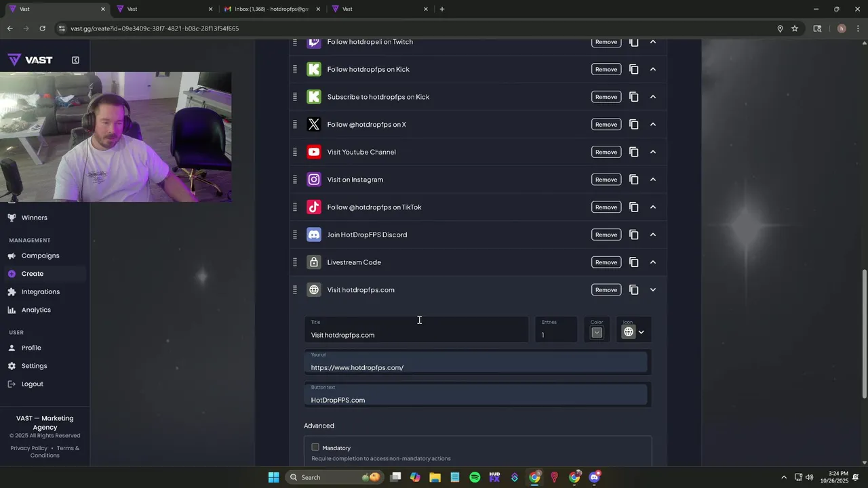This screenshot has height=488, width=868.
Task: Reload the page with the refresh icon
Action: coord(42,28)
